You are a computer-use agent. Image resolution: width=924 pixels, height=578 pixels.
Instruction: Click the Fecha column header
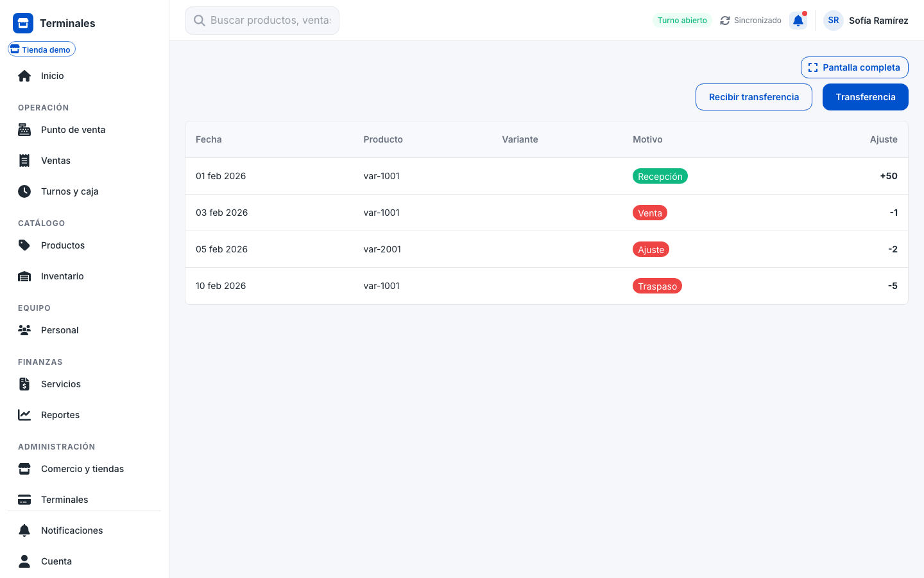(x=209, y=139)
